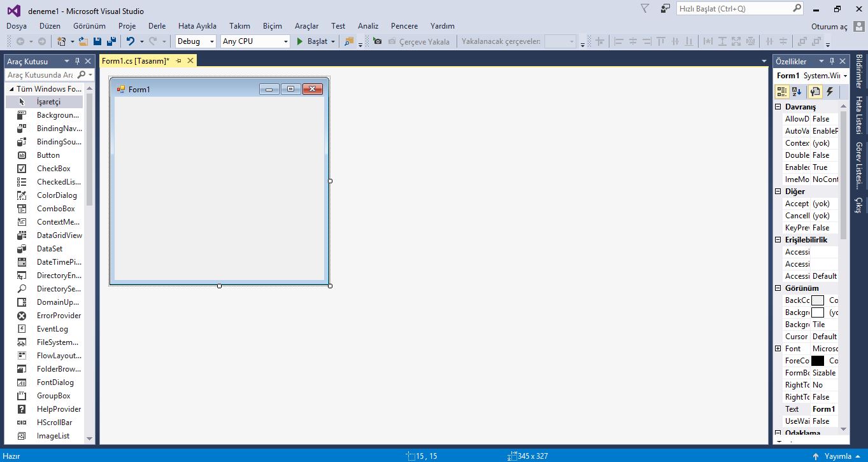The width and height of the screenshot is (868, 462).
Task: Pin the Araç Kutusu panel
Action: (x=77, y=61)
